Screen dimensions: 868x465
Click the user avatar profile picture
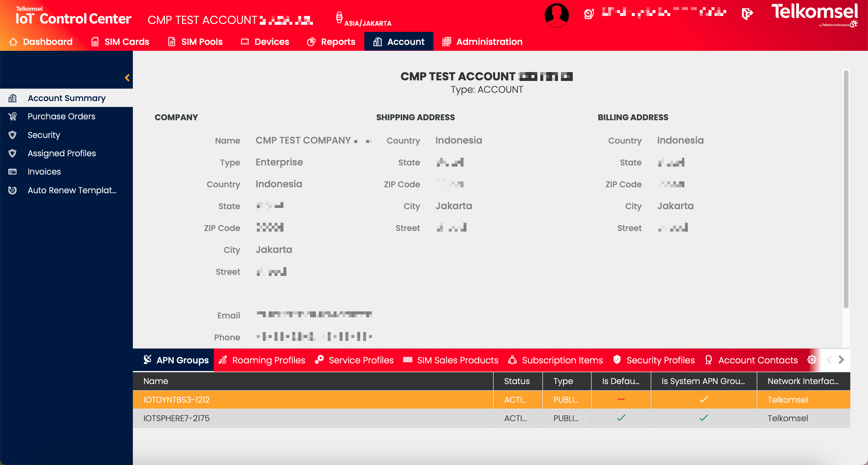point(556,15)
